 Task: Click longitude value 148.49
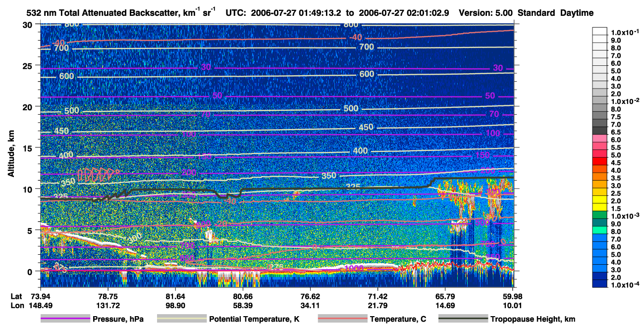(x=41, y=305)
